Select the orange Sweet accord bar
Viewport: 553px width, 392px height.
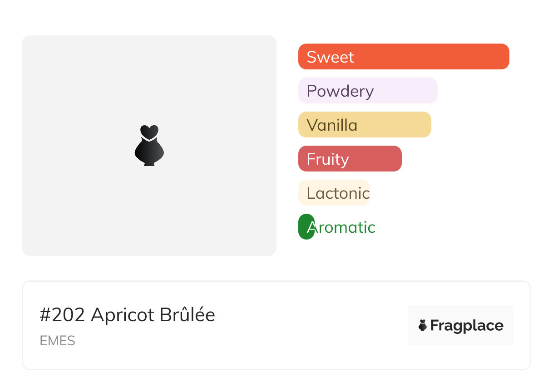coord(431,57)
